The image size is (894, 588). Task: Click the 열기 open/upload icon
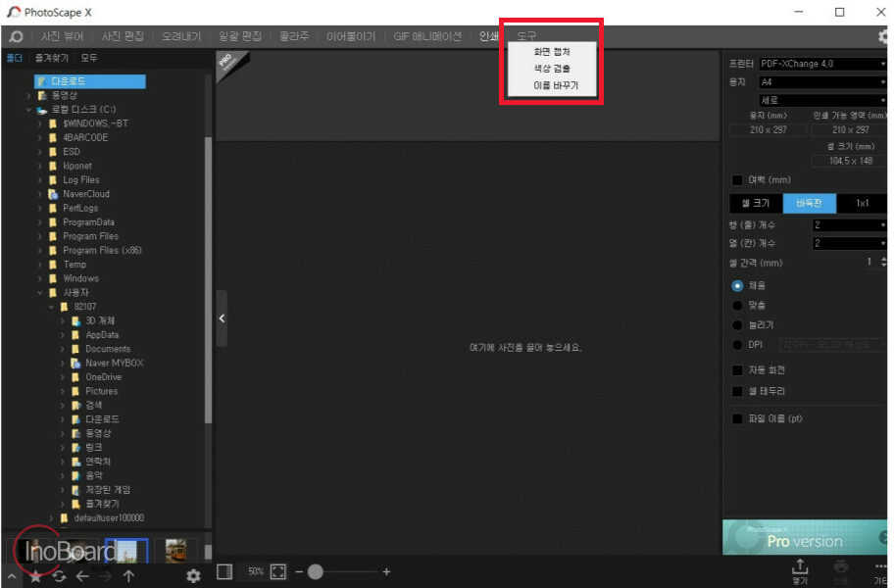tap(800, 570)
